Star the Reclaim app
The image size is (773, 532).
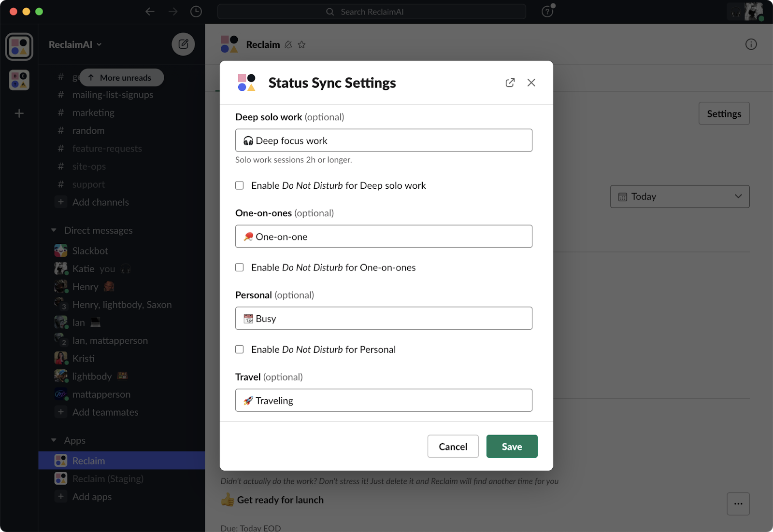[x=301, y=44]
